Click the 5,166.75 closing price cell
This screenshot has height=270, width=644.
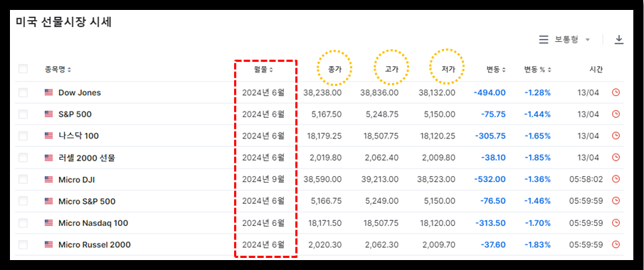[x=327, y=201]
